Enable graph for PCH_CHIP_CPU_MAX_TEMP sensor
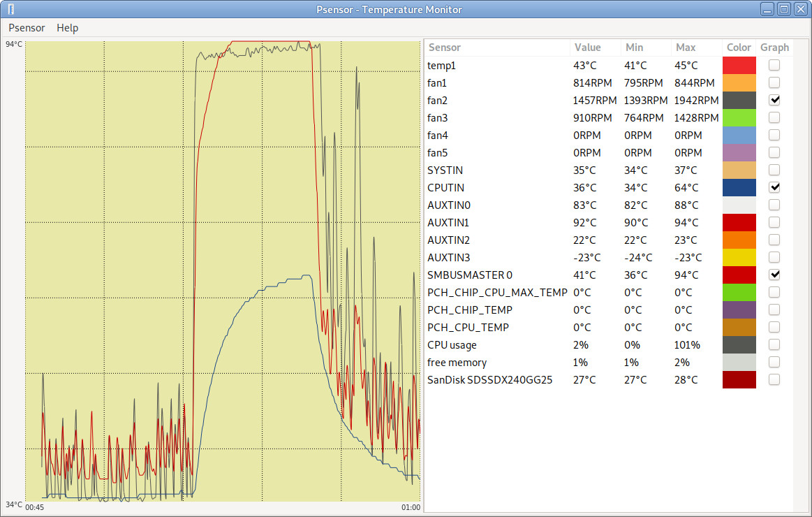The width and height of the screenshot is (812, 517). point(774,293)
